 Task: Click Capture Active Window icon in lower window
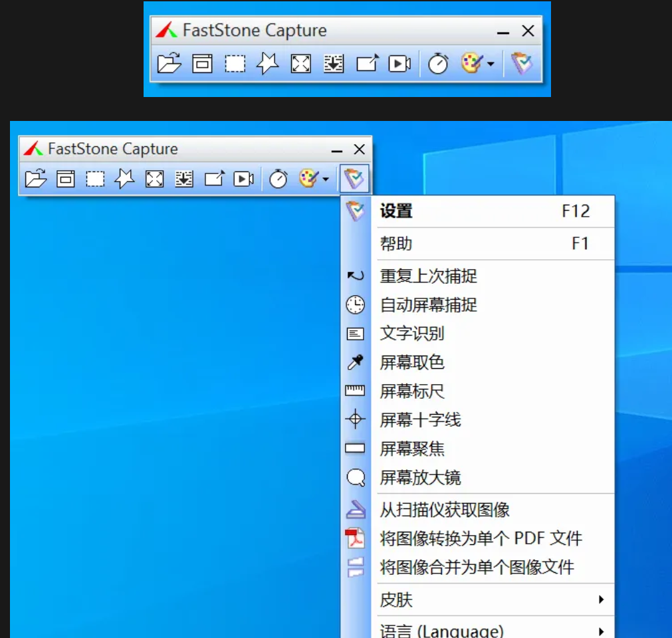tap(66, 179)
